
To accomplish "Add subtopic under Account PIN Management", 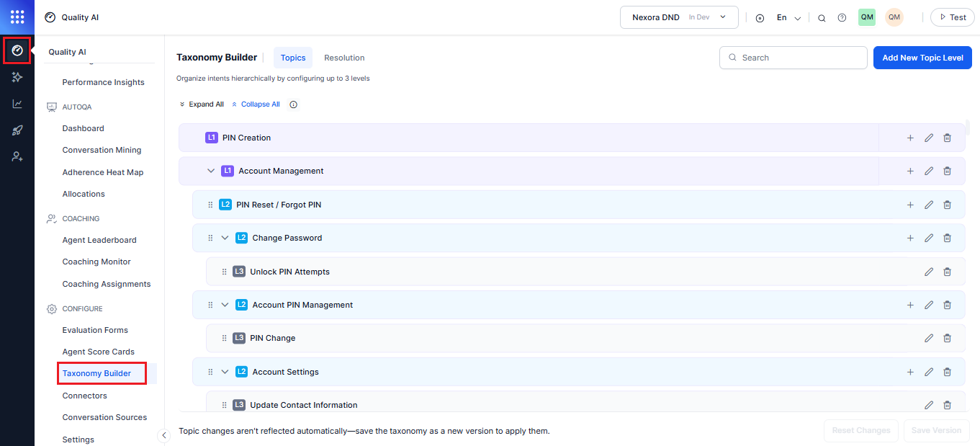I will click(x=910, y=305).
